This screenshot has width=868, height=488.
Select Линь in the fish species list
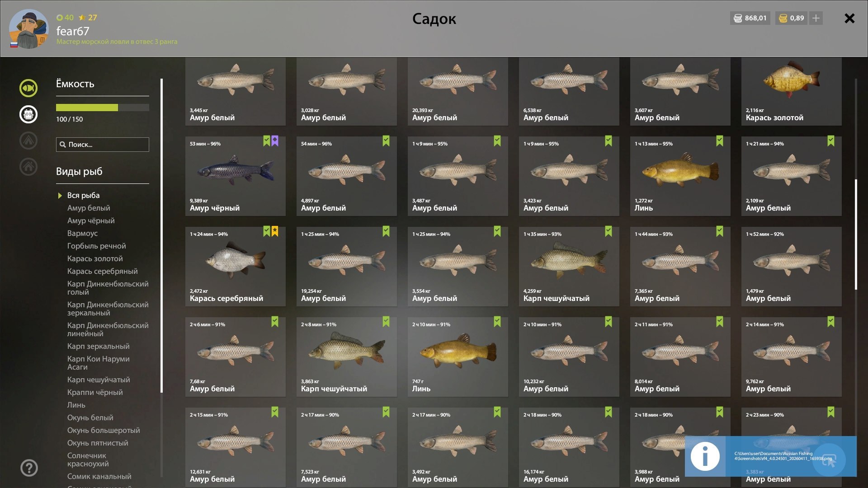click(76, 405)
